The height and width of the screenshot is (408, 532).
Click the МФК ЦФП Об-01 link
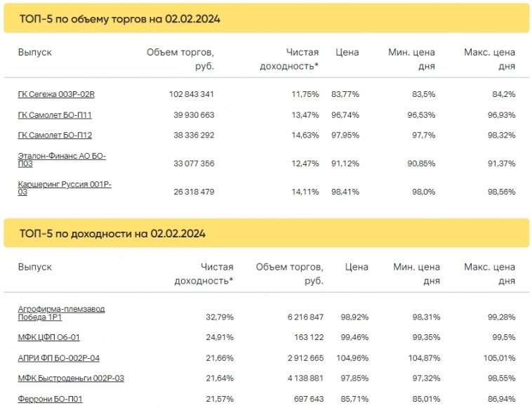[48, 337]
